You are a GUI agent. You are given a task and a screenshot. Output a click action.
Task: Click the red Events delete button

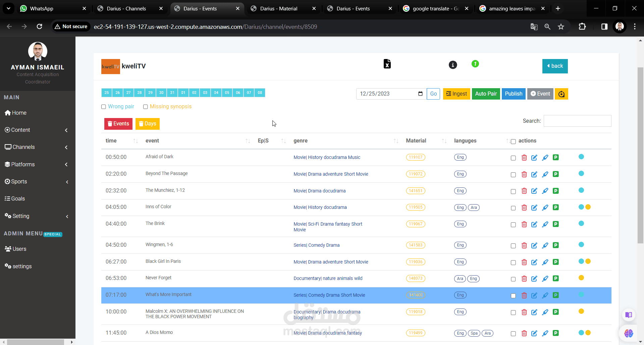118,124
